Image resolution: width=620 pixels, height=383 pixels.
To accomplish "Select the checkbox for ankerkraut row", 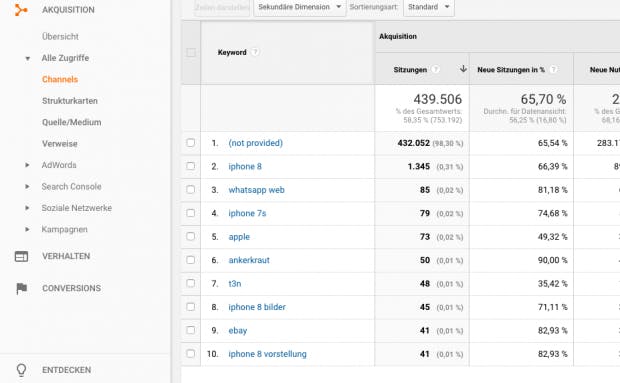I will point(191,260).
